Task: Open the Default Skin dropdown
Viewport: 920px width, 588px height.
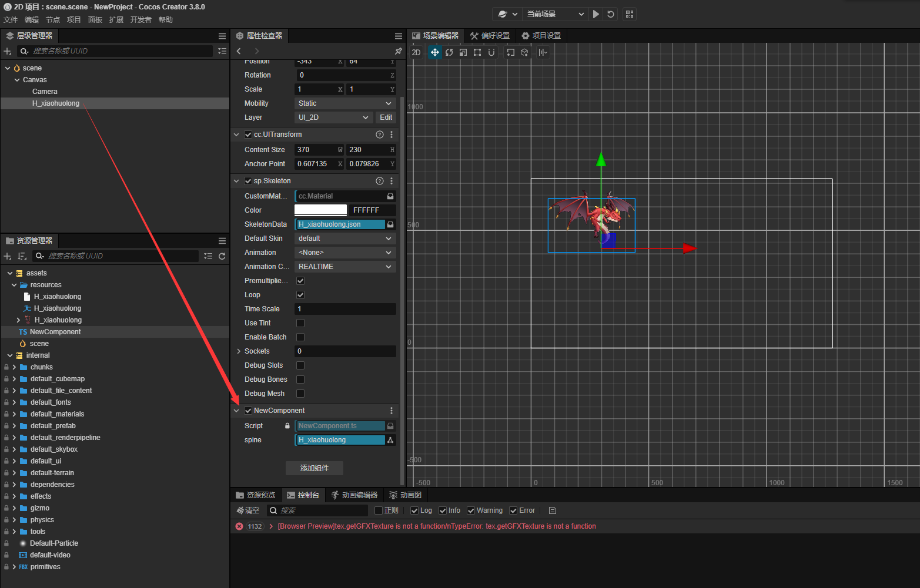Action: [345, 238]
